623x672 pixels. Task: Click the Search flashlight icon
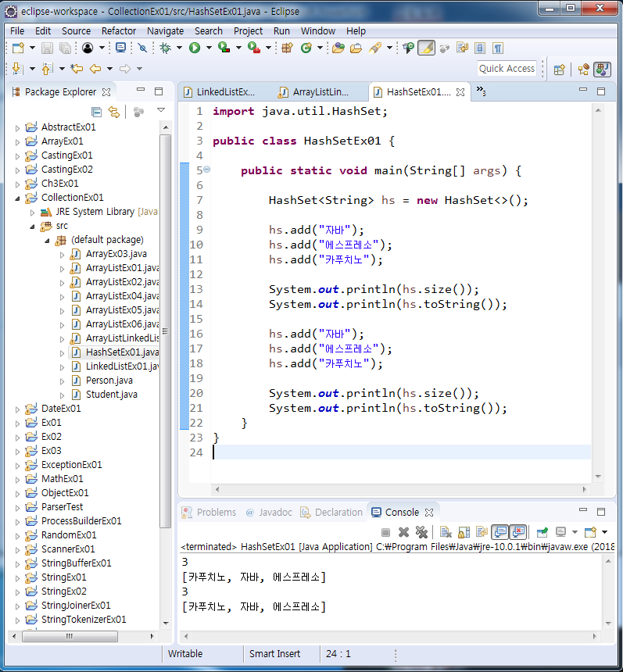click(x=375, y=48)
